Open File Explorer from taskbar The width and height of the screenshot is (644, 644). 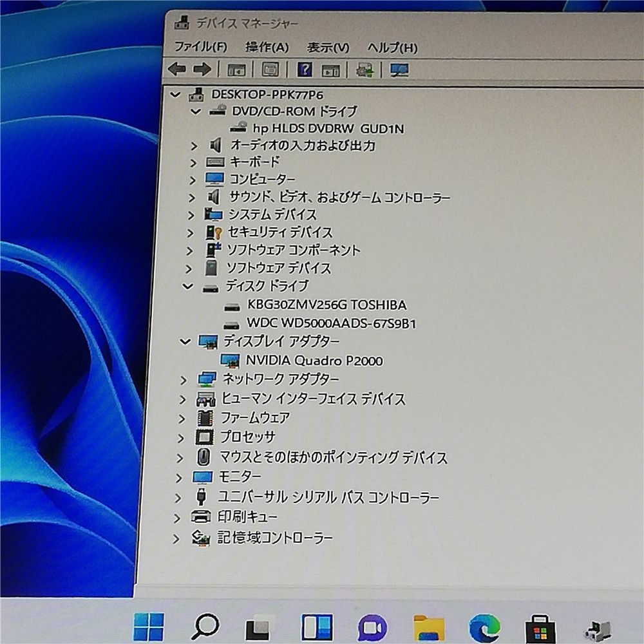click(428, 627)
